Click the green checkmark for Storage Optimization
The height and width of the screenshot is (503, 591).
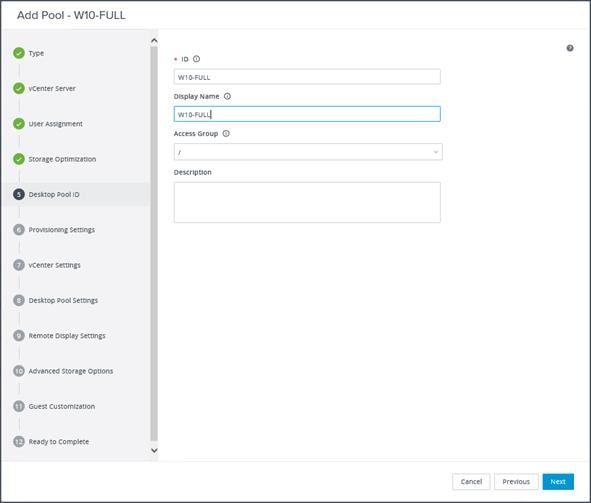(x=19, y=159)
